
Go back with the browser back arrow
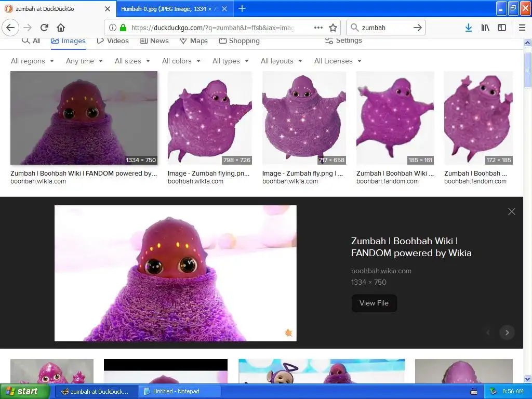click(x=10, y=28)
